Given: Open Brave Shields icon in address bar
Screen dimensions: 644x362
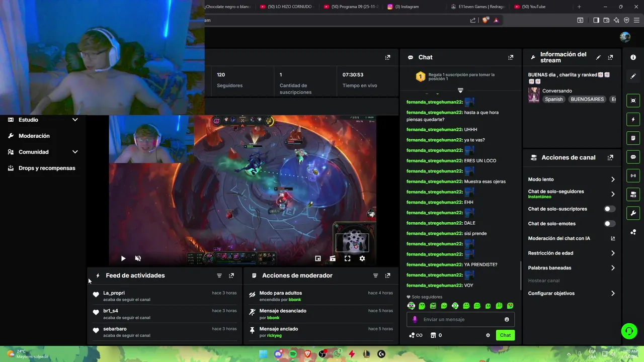Looking at the screenshot, I should point(485,20).
